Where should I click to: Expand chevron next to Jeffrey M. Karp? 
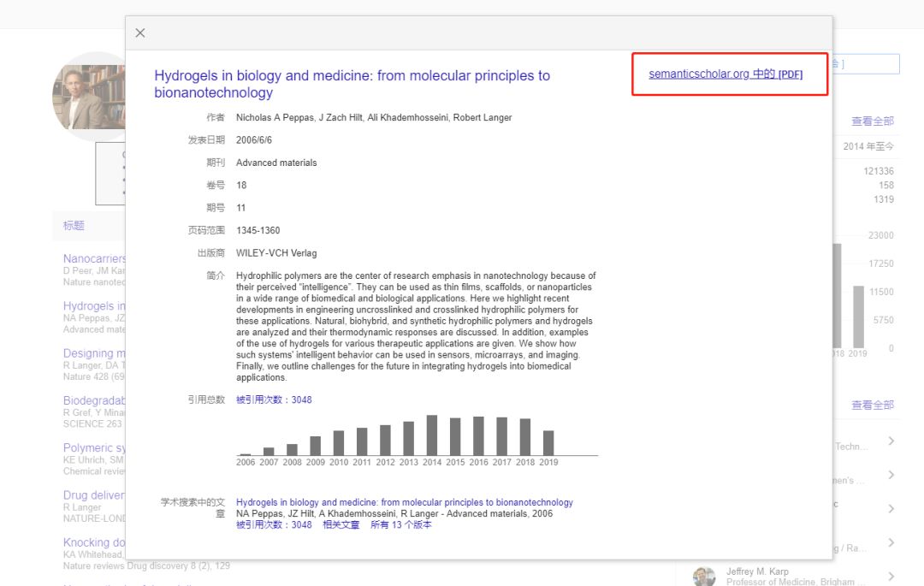891,576
